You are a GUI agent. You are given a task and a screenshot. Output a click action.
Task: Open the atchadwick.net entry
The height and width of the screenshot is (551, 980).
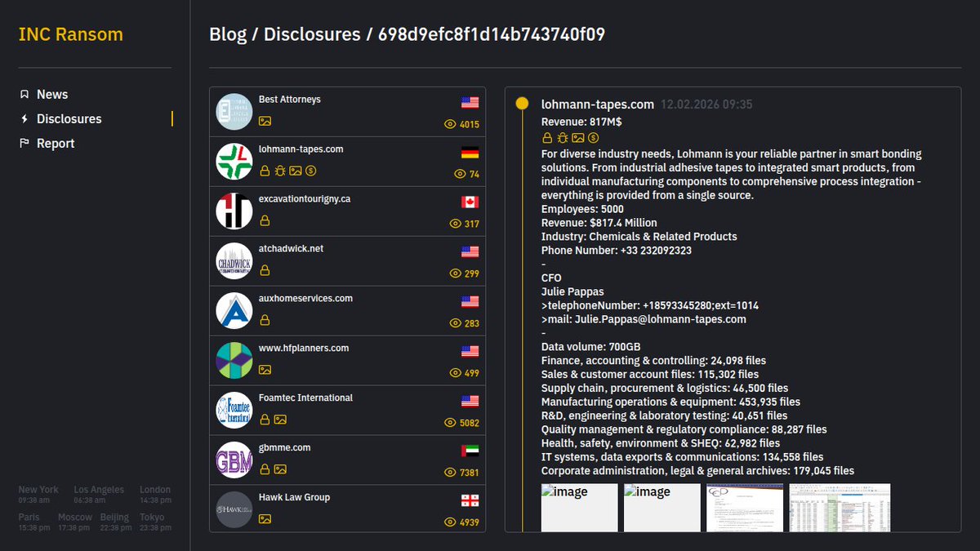point(348,261)
